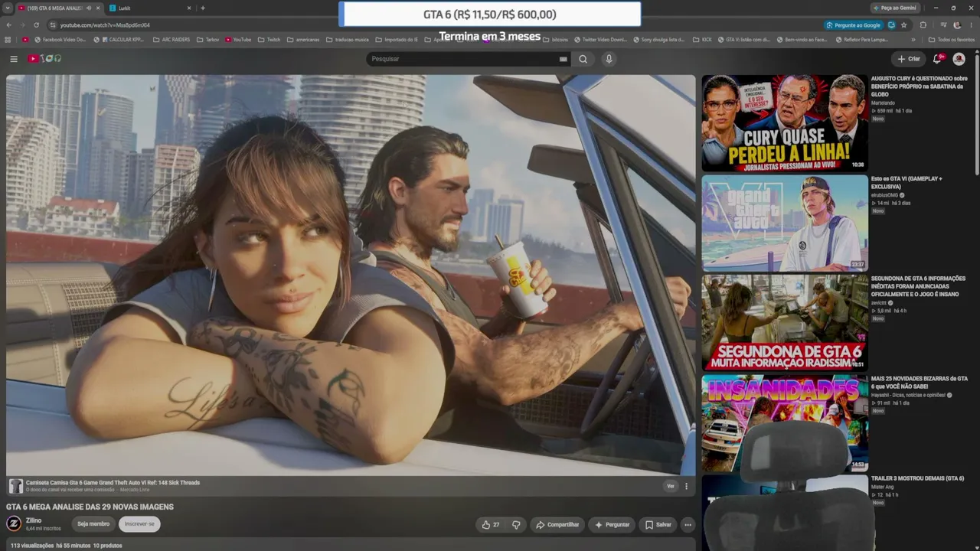980x551 pixels.
Task: Click the Seja membro button
Action: tap(93, 524)
